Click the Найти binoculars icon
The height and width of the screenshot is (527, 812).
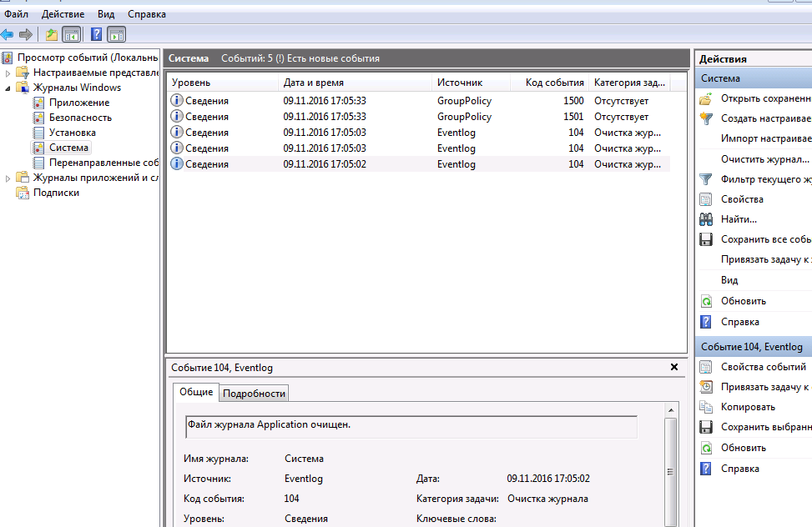[x=706, y=219]
